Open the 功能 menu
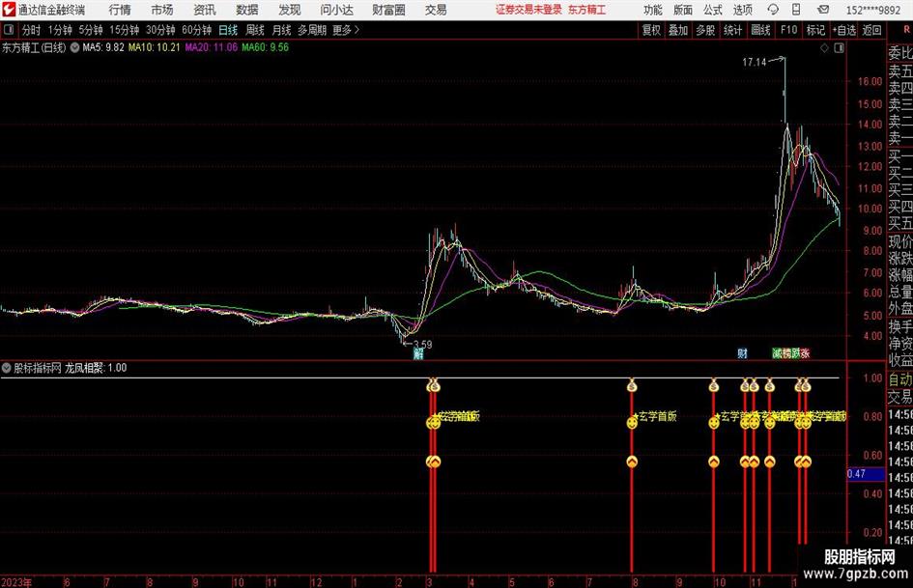 point(653,10)
